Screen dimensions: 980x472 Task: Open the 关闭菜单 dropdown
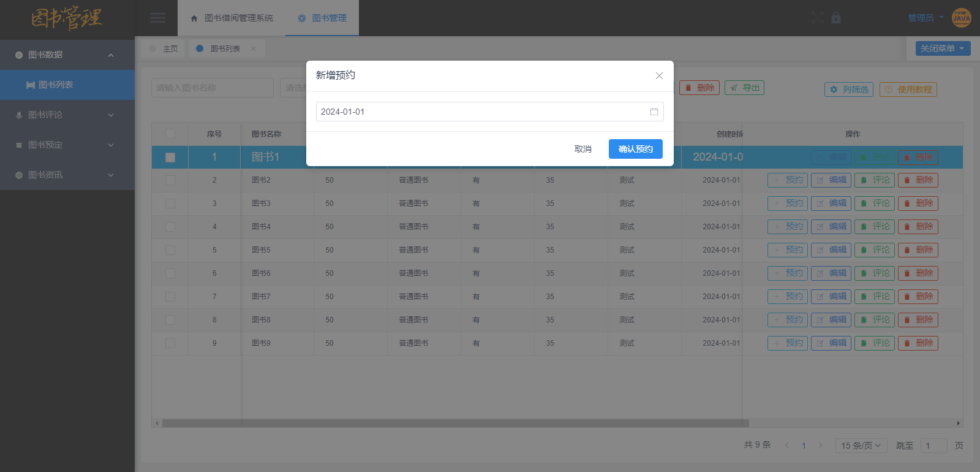943,48
